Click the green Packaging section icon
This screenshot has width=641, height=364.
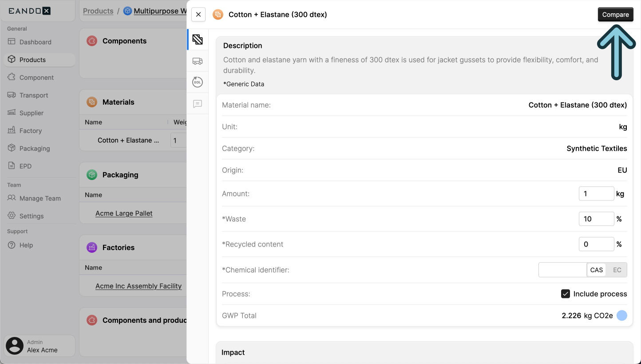pos(91,175)
